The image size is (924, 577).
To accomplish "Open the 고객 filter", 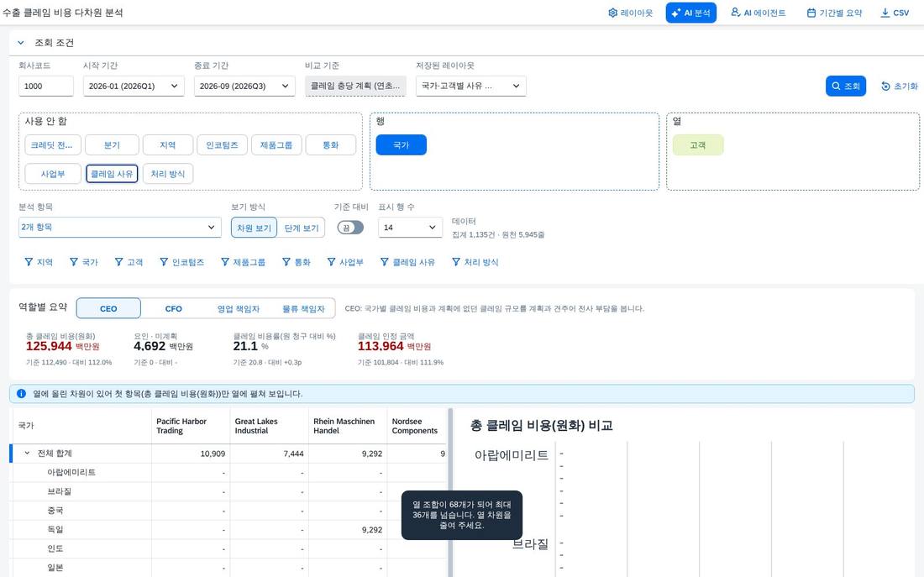I will [x=129, y=262].
